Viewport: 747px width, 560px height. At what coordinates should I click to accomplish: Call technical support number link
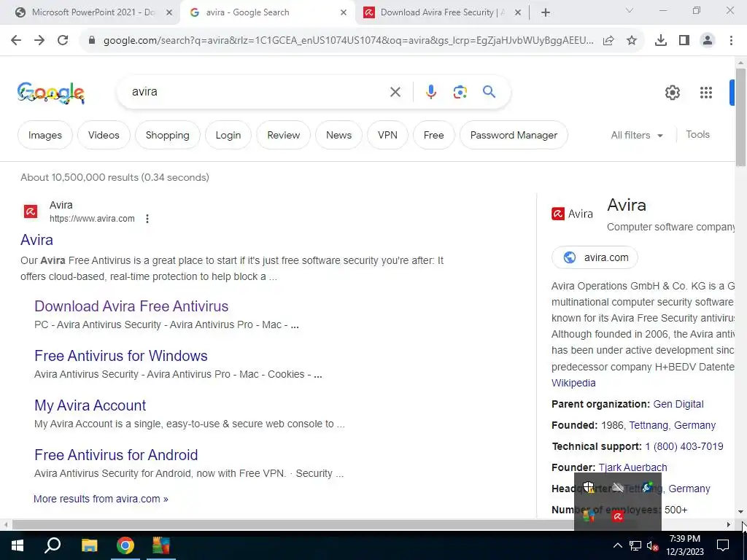point(684,447)
